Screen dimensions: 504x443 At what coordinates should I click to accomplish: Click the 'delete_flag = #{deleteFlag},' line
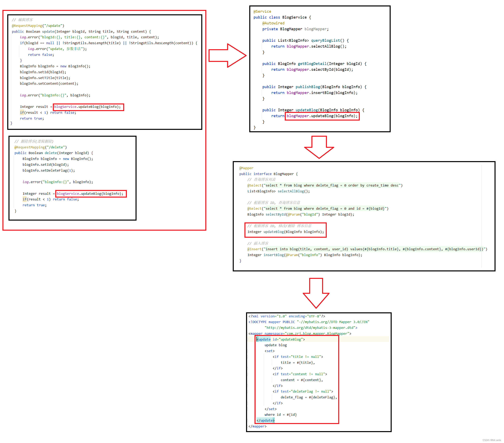[309, 397]
